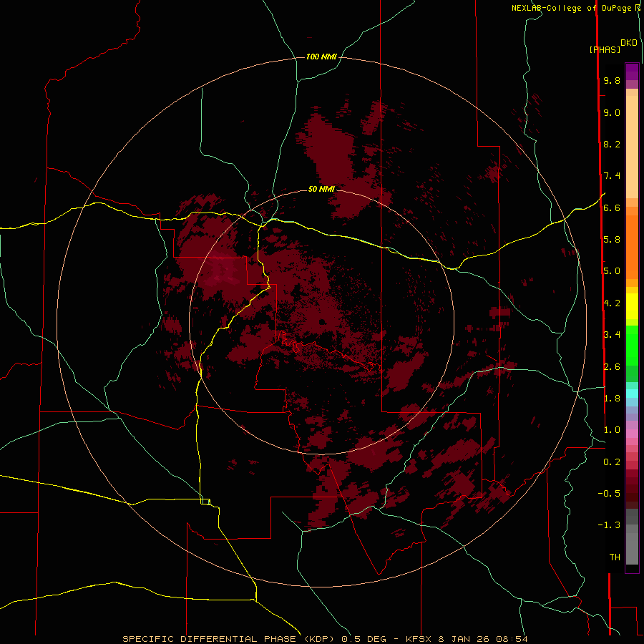Click the 0.5 DEG elevation text

click(364, 639)
